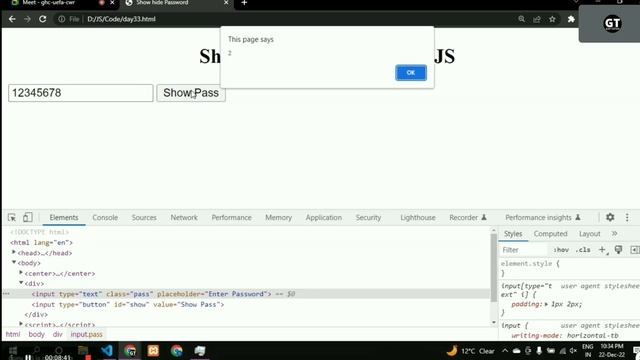Toggle the :hov element state button
This screenshot has width=640, height=360.
[x=561, y=250]
